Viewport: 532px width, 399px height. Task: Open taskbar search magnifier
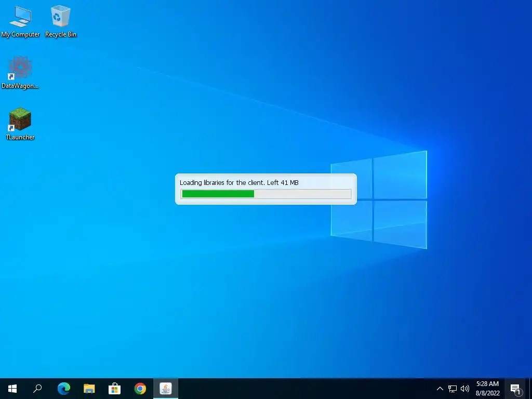click(37, 389)
